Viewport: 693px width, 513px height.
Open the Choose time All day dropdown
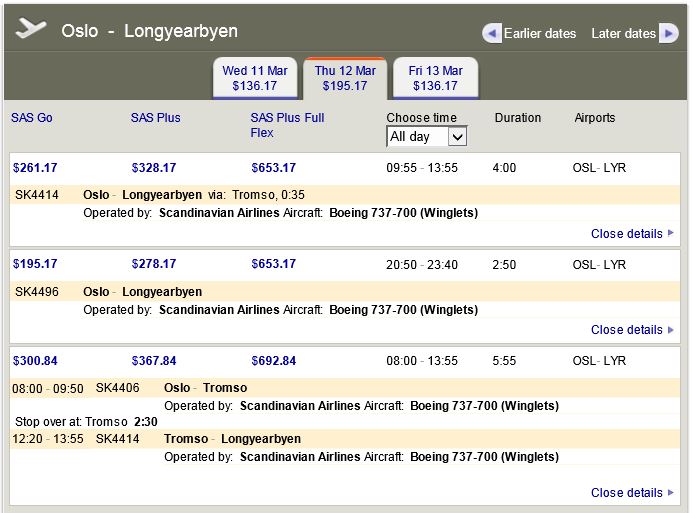pyautogui.click(x=427, y=137)
